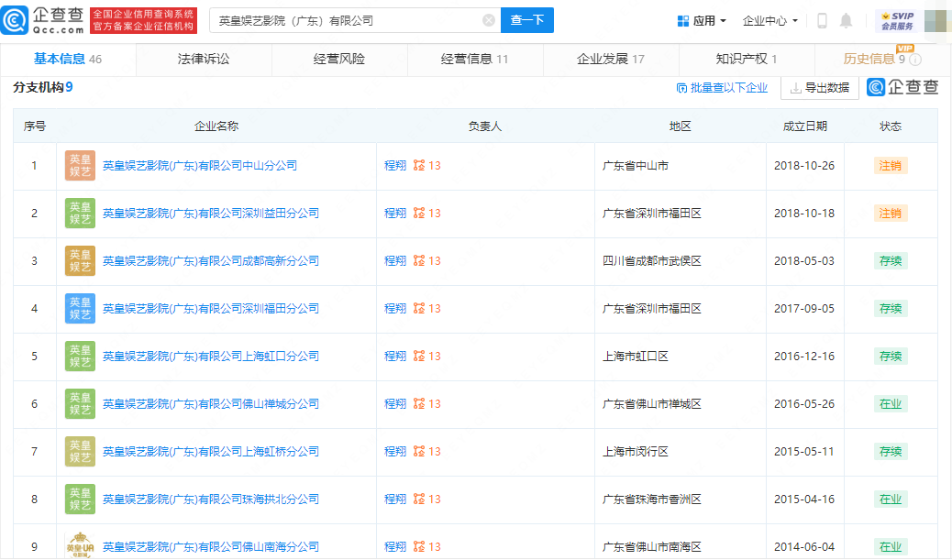Switch to the 法律诉讼 tab
This screenshot has height=560, width=952.
click(204, 59)
